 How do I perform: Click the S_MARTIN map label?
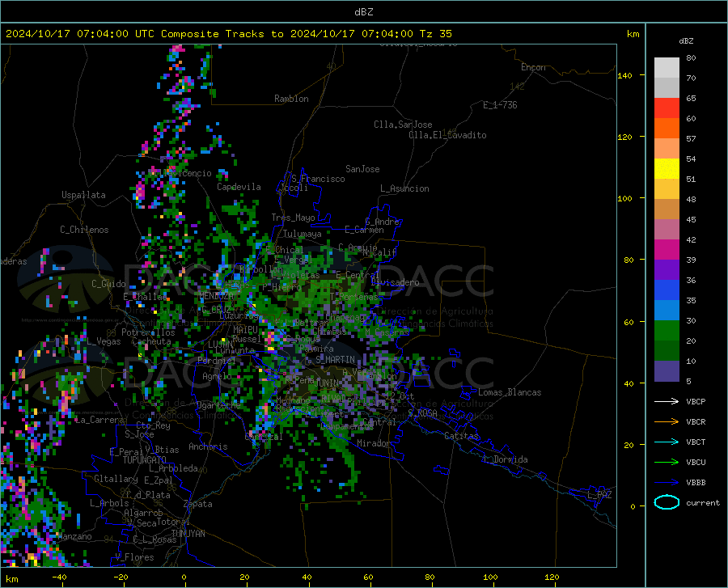(335, 360)
